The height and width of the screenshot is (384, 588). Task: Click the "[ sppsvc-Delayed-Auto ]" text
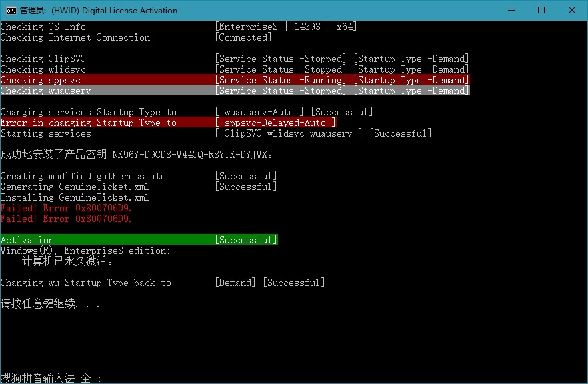pos(275,123)
